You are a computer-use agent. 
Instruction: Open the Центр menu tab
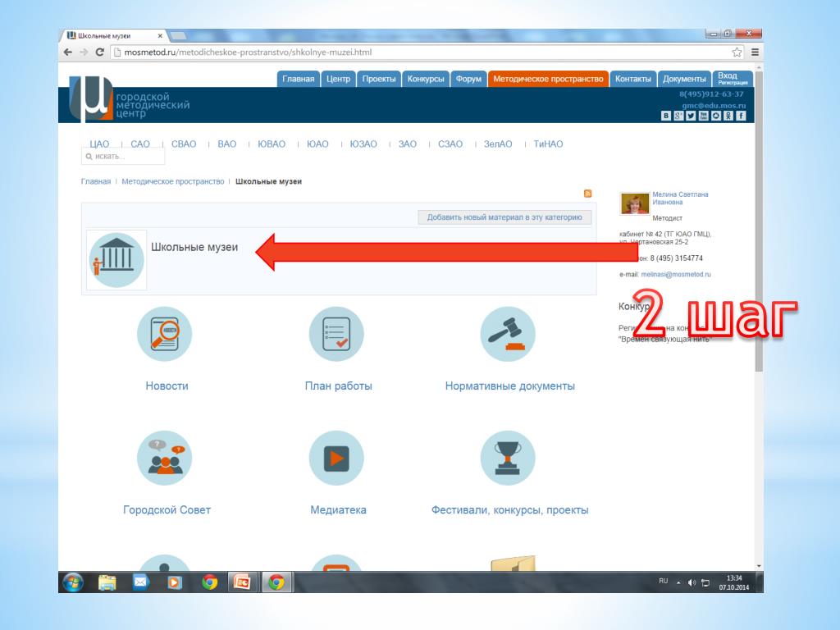coord(338,79)
